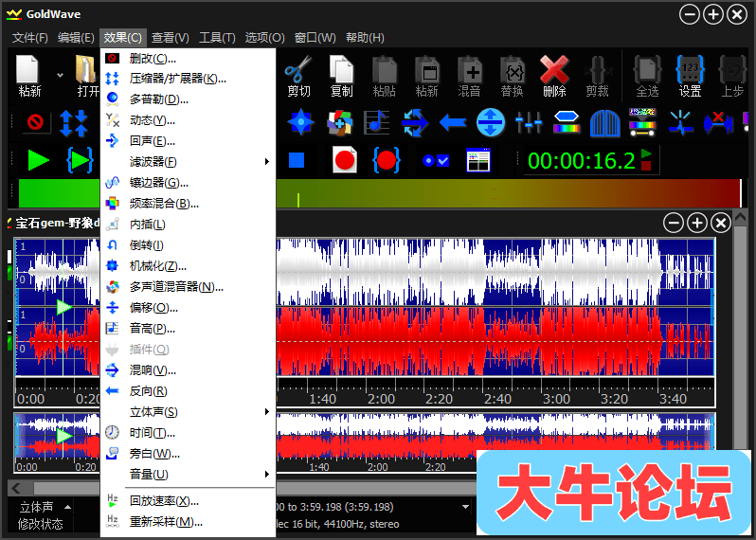Choose 内插(L) interpolate item

pyautogui.click(x=188, y=225)
